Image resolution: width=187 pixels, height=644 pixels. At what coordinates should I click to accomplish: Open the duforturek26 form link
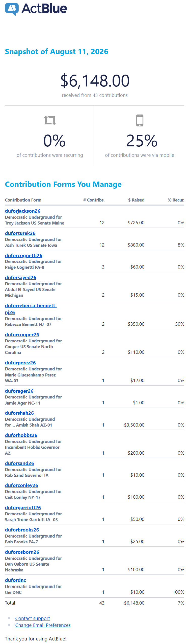20,233
